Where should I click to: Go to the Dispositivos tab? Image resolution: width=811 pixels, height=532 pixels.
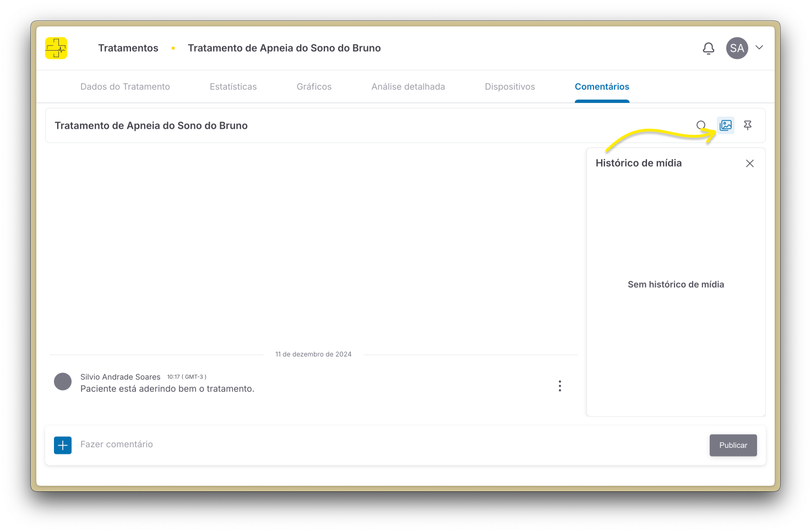pos(510,87)
